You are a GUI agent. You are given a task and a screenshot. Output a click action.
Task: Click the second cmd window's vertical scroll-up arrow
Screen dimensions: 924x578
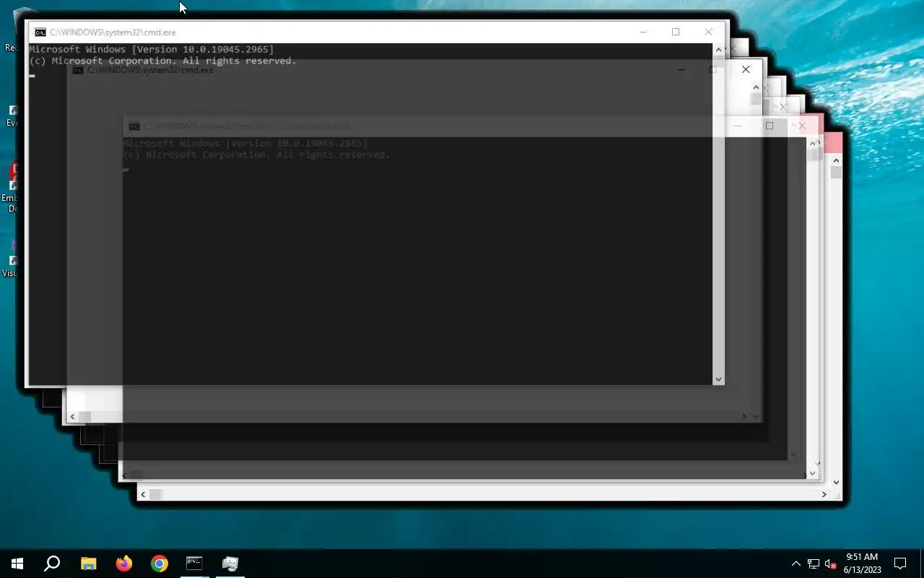[756, 87]
